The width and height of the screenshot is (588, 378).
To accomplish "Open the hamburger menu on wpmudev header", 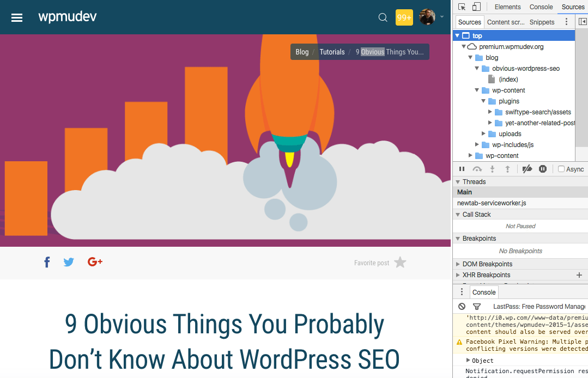I will pyautogui.click(x=17, y=17).
